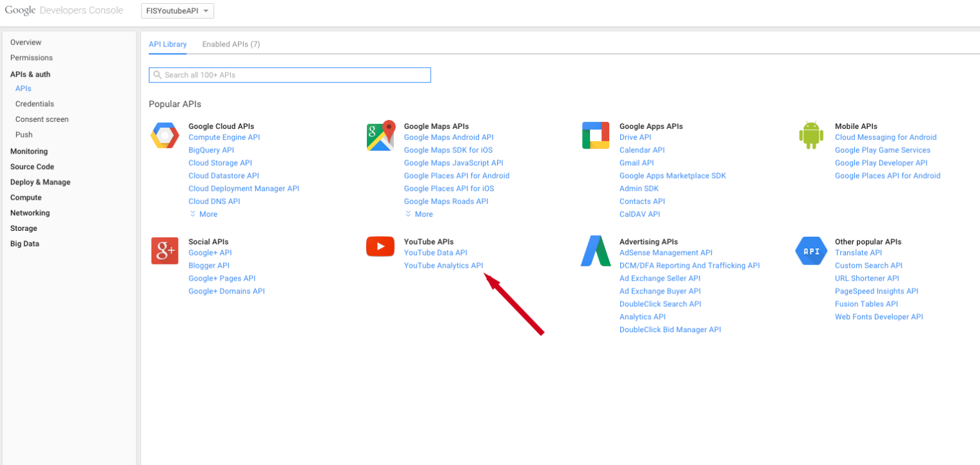Viewport: 980px width, 465px height.
Task: Click the blue API hexagon icon
Action: 811,251
